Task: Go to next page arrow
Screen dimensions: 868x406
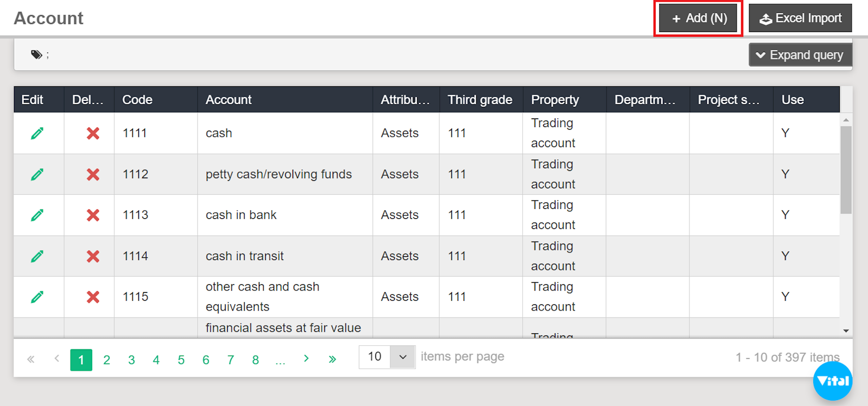Action: 306,358
